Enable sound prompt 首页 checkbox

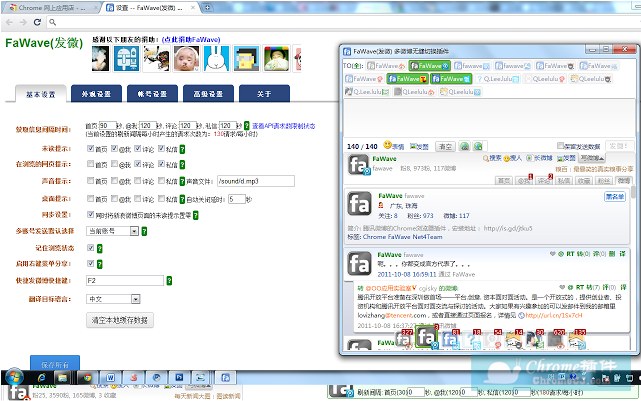(90, 180)
